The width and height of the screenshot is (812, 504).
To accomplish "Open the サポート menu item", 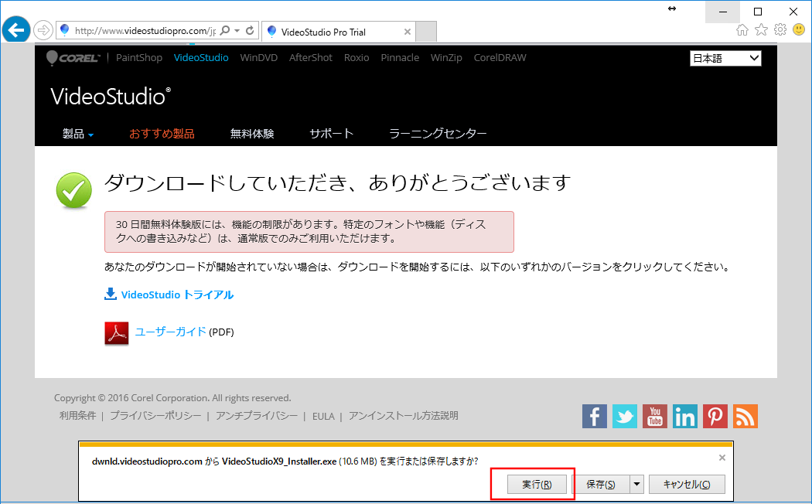I will pos(332,134).
